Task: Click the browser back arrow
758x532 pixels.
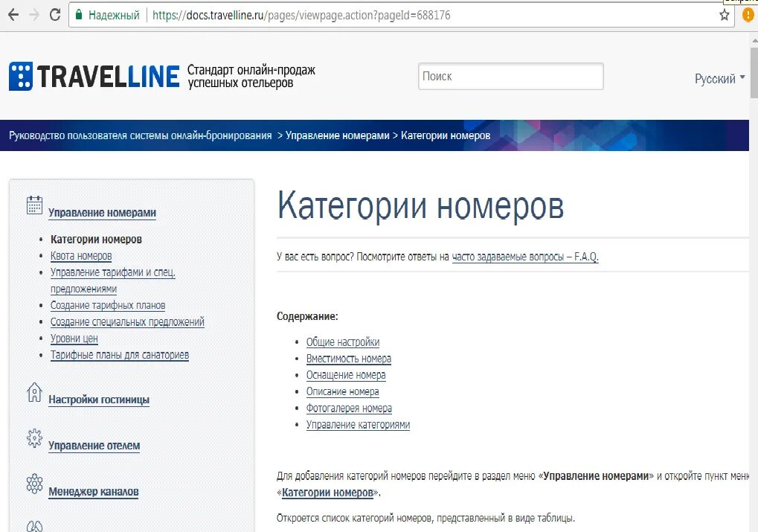Action: 13,15
